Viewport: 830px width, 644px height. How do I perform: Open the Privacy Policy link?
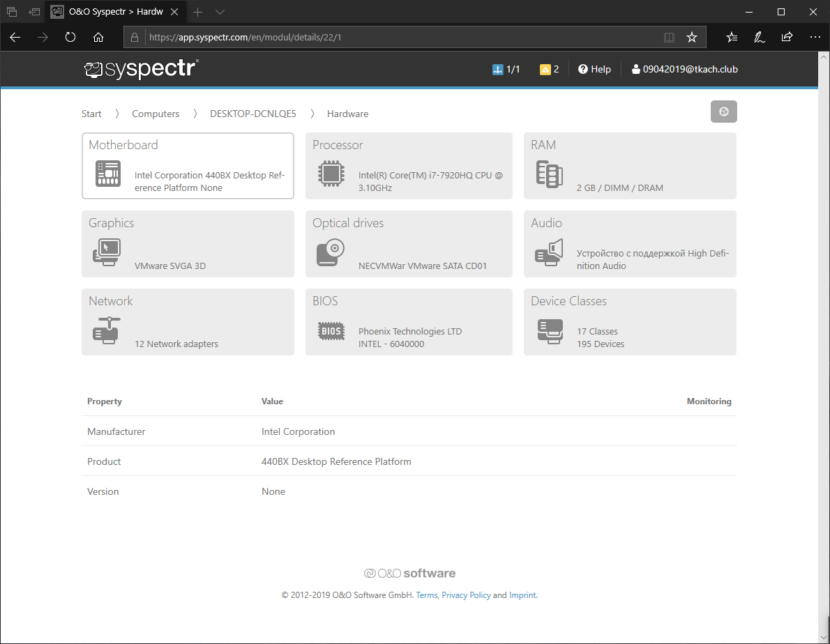[x=467, y=595]
